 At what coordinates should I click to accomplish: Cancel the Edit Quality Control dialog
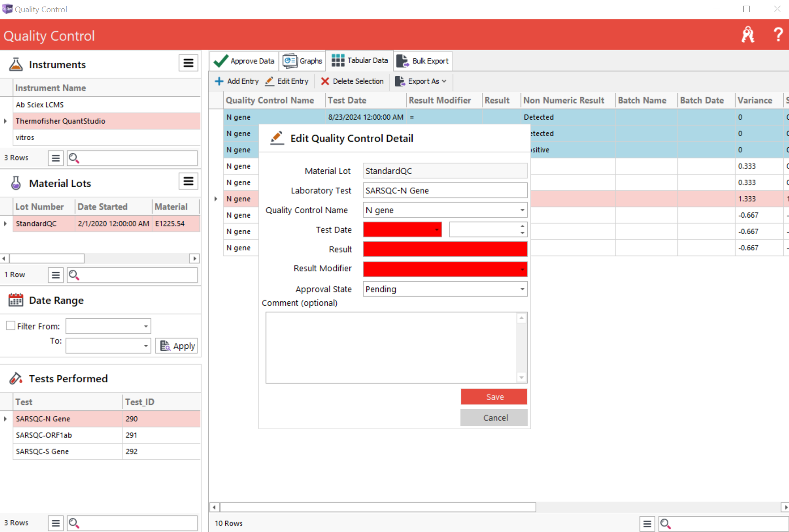(494, 418)
